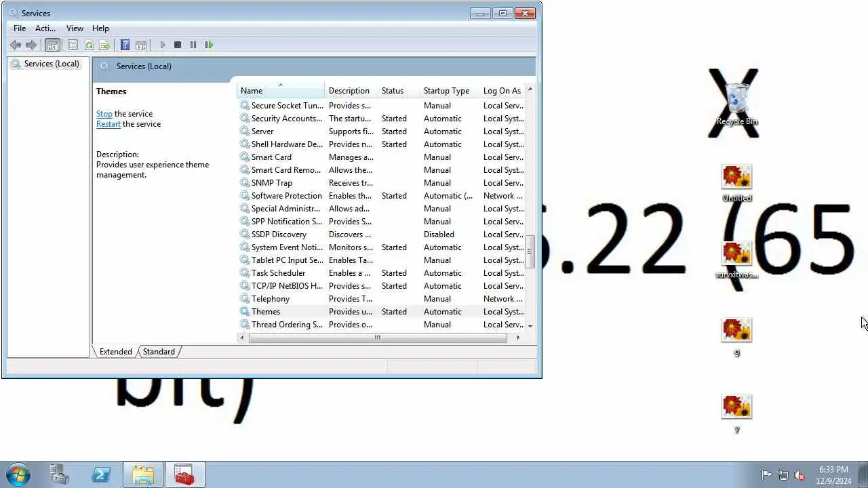This screenshot has height=488, width=868.
Task: Click the horizontal scrollbar thumb of services list
Action: tap(378, 338)
